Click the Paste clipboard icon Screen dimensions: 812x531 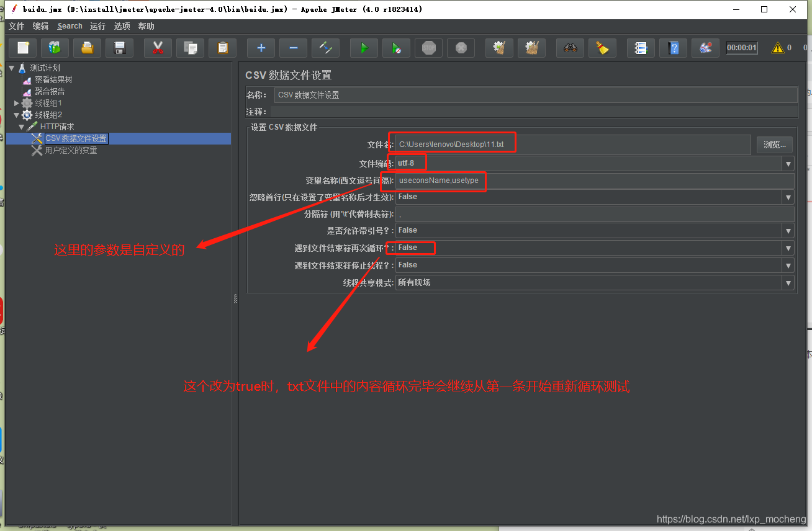pos(222,48)
